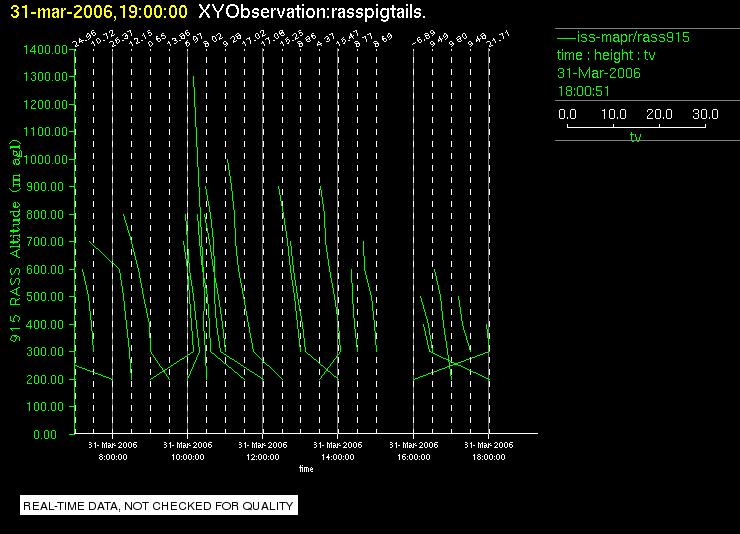The height and width of the screenshot is (534, 740).
Task: Click the 'time : height : tv' legend line
Action: tap(606, 55)
